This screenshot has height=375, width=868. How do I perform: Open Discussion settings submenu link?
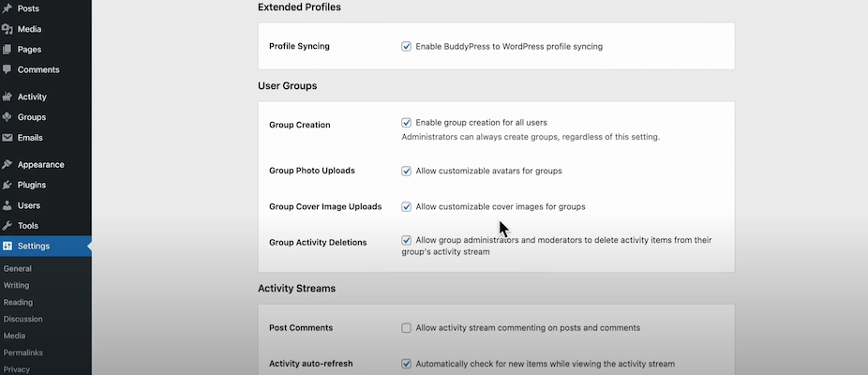[23, 319]
